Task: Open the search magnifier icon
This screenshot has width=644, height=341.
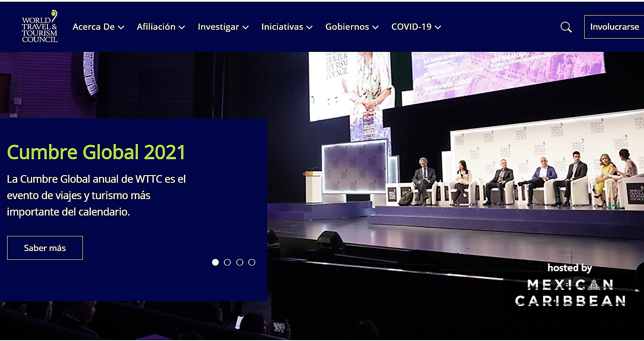Action: 566,27
